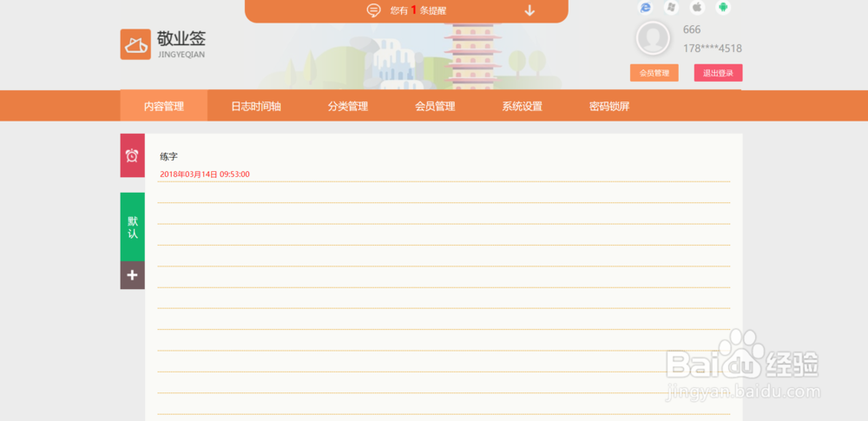Click the note timestamp 2018年03月14日 09:53:00
Screen dimensions: 868x421
point(205,174)
